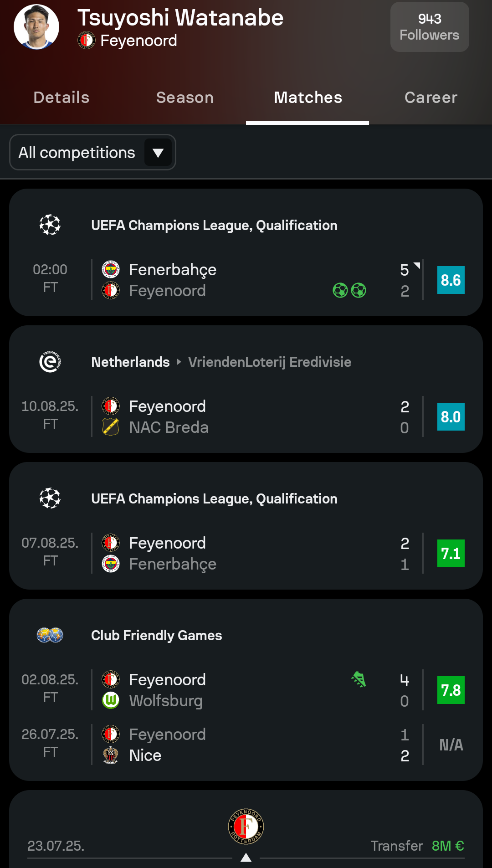Open the Season tab
The height and width of the screenshot is (868, 492).
(185, 98)
